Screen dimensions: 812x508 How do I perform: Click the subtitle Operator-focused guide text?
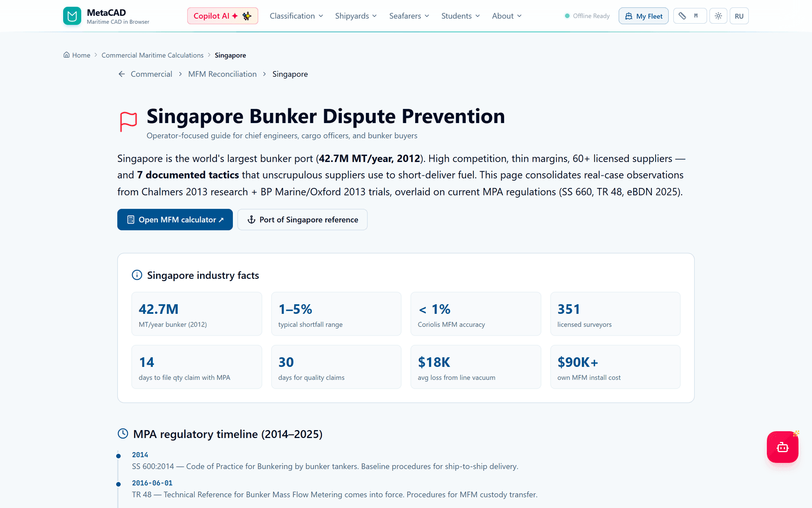click(x=282, y=135)
